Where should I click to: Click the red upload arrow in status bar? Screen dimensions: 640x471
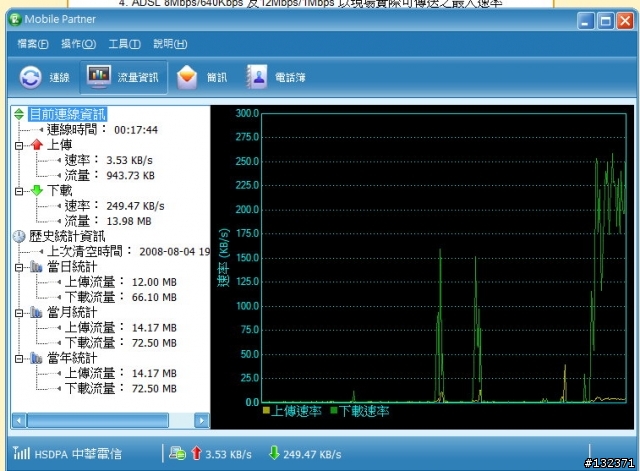coord(197,453)
